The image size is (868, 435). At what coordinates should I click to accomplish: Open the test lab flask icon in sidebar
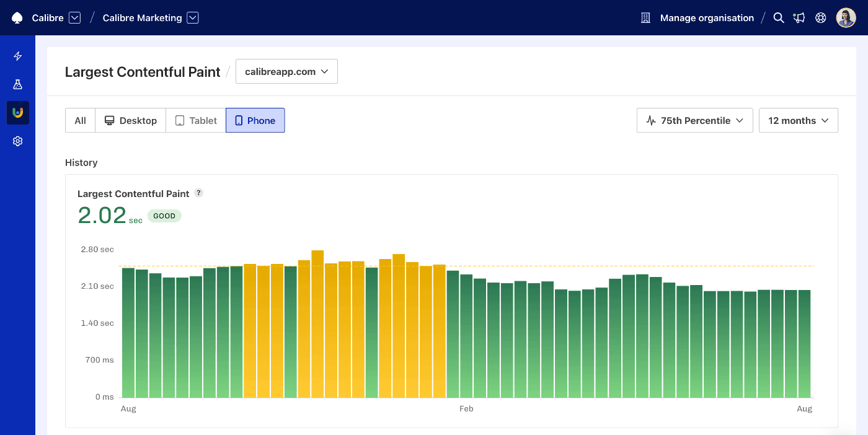[17, 84]
